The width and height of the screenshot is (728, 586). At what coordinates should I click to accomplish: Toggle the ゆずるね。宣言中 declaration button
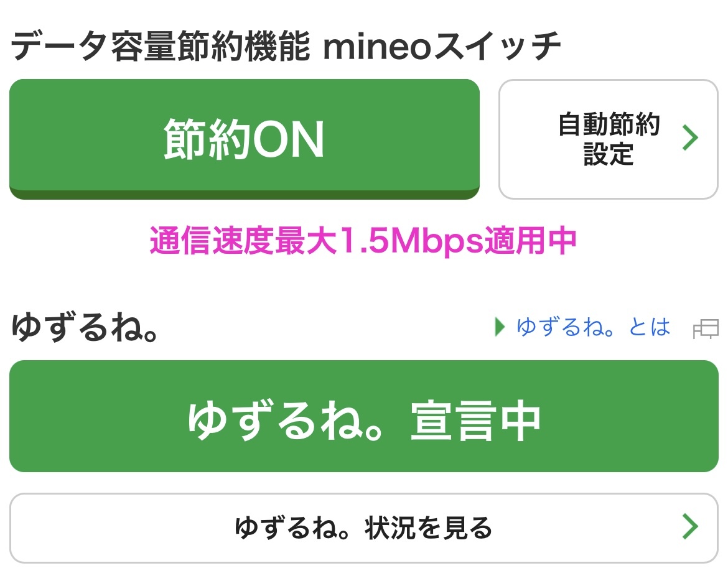[x=363, y=416]
